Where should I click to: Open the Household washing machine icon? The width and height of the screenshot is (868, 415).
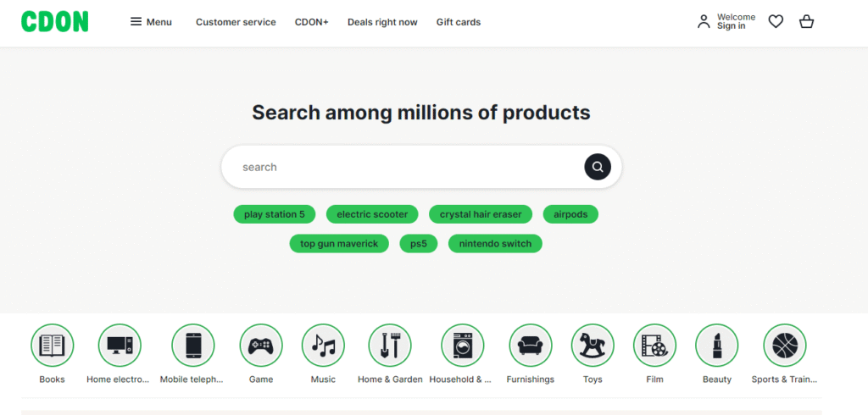(x=462, y=346)
